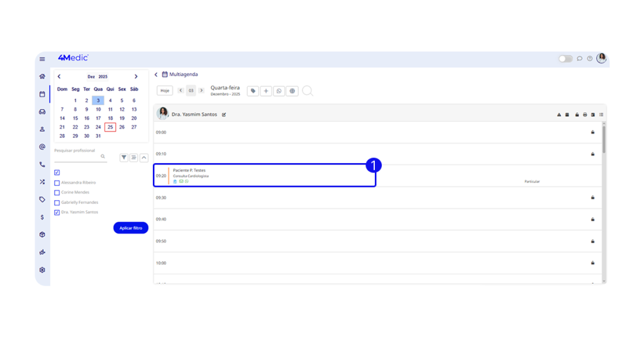Click the globe icon in the agenda toolbar
Screen dimensions: 644x338
coord(292,91)
